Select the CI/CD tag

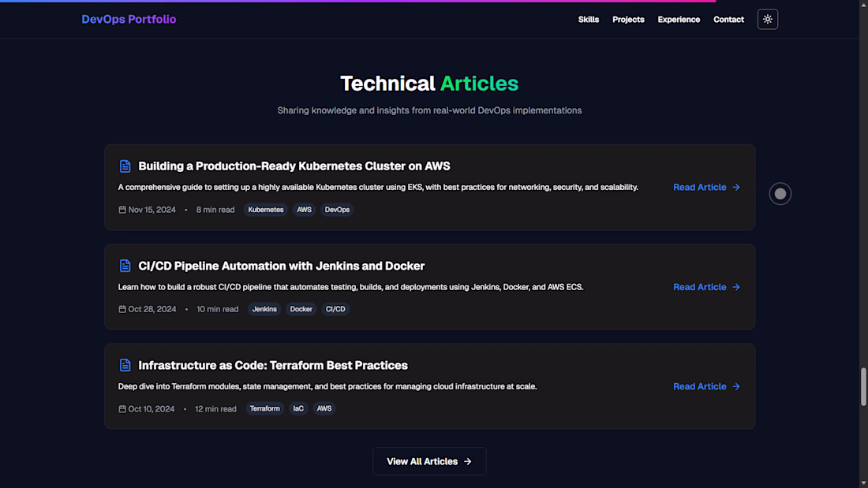335,309
